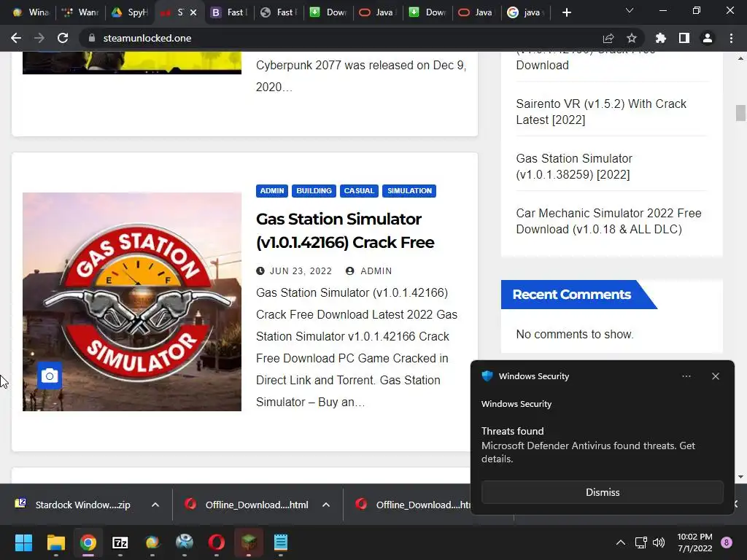Open the BUILDING category tag
Viewport: 747px width, 560px height.
[x=314, y=191]
